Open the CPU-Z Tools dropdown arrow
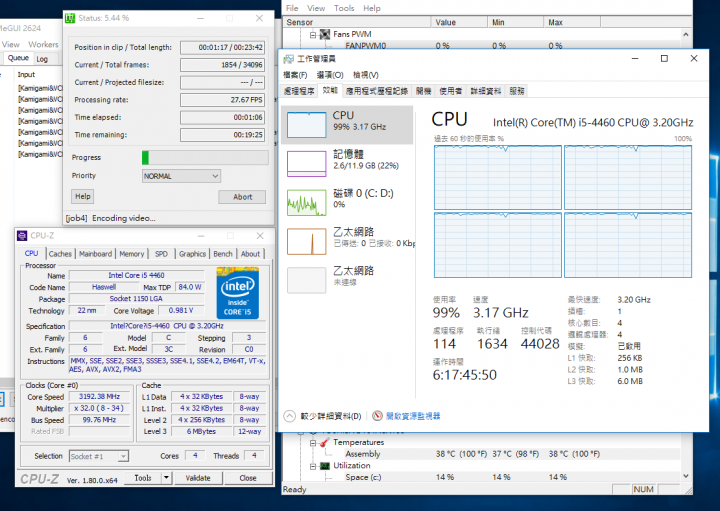The height and width of the screenshot is (511, 720). click(x=166, y=478)
